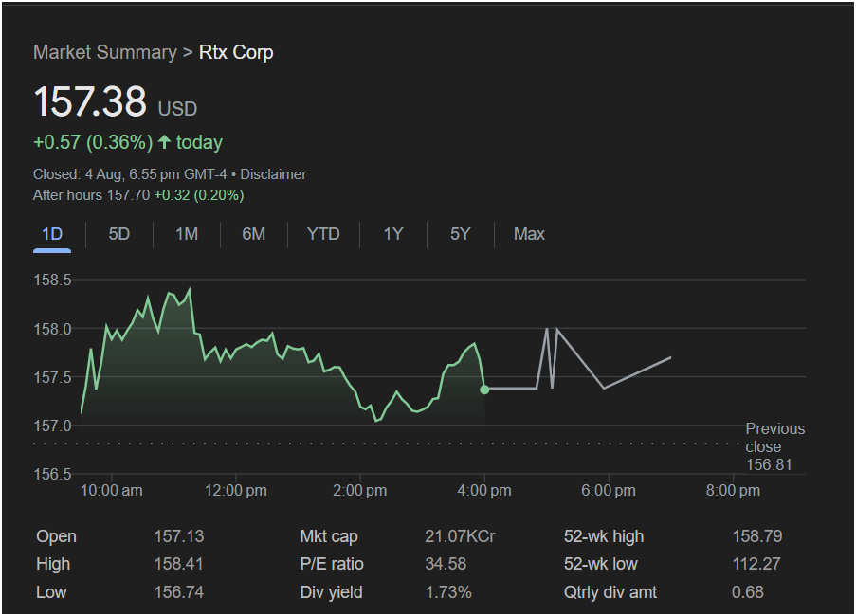Viewport: 856px width, 616px height.
Task: Click the 156.5 y-axis label
Action: [52, 474]
